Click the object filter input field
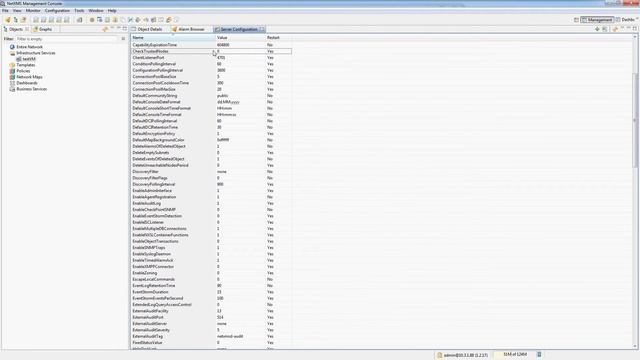Image resolution: width=640 pixels, height=360 pixels. pos(67,39)
